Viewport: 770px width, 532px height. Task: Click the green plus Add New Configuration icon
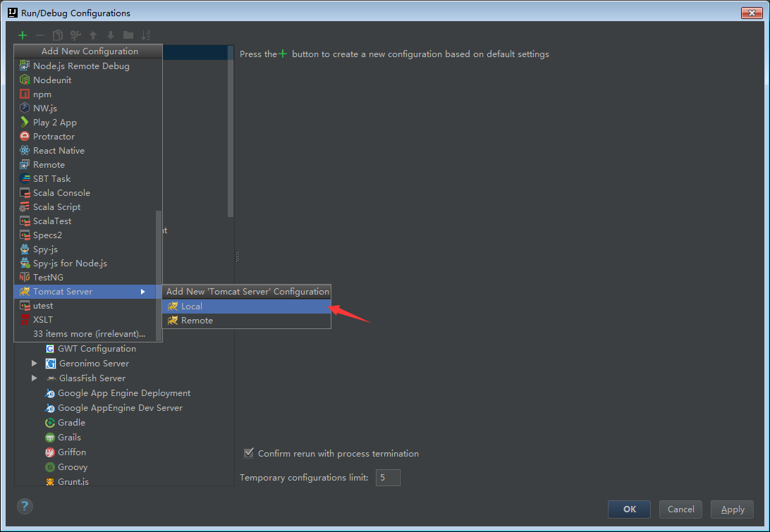click(x=23, y=35)
